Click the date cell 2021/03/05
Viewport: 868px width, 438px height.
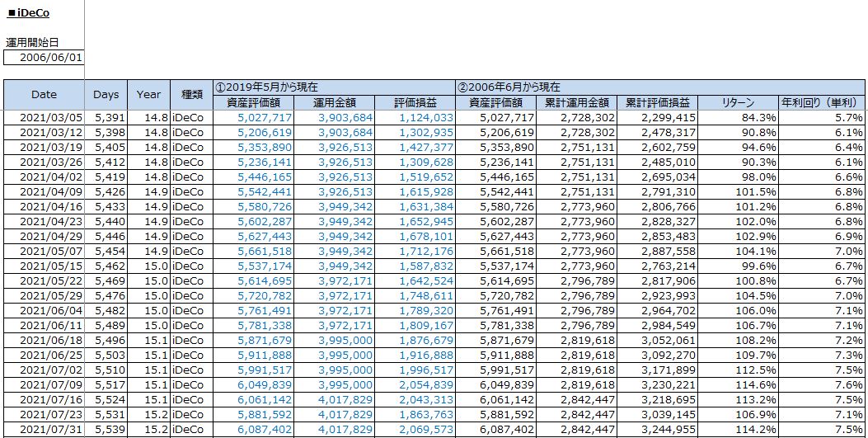tap(49, 118)
